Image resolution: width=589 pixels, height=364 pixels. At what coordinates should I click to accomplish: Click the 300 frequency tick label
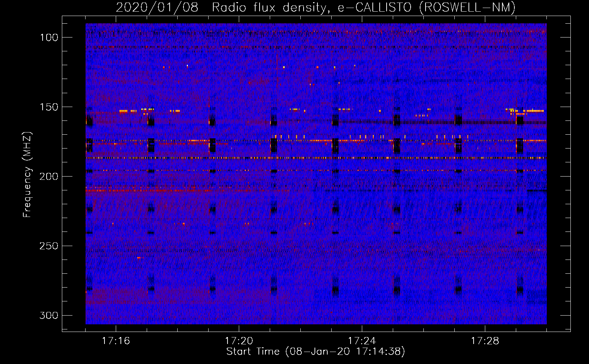49,315
